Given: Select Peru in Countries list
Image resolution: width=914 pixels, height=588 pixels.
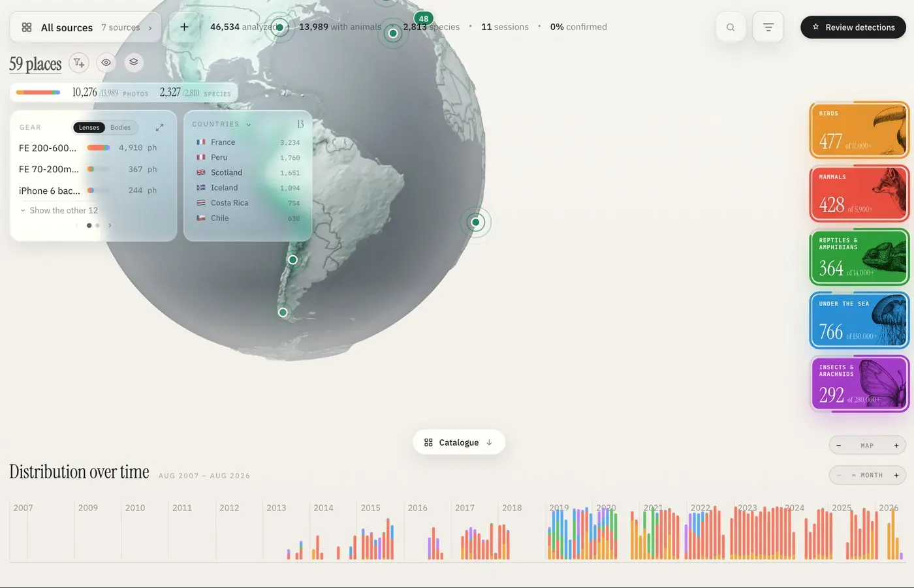Looking at the screenshot, I should pos(248,157).
